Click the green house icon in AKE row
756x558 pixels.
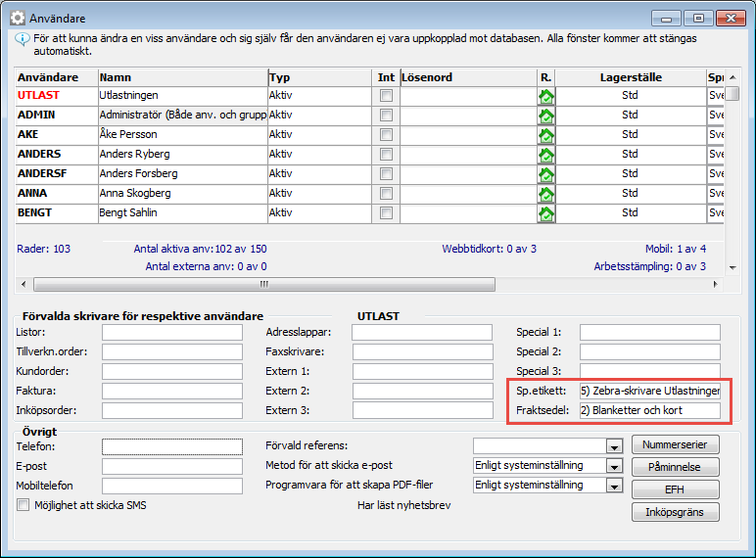pos(546,135)
